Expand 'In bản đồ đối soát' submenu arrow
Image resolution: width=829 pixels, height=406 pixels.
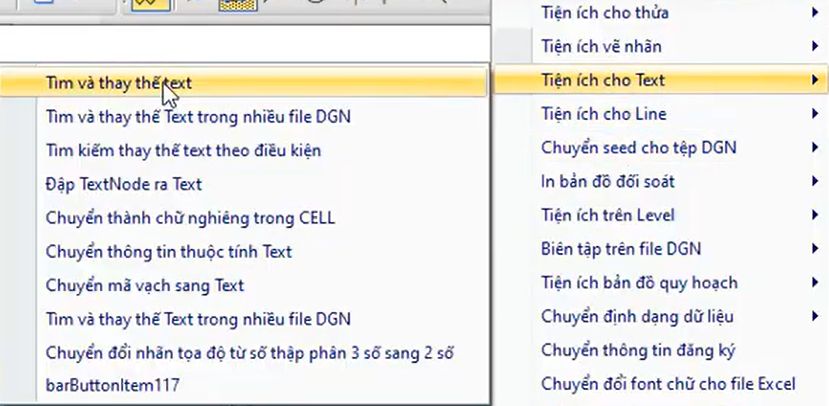click(x=815, y=182)
